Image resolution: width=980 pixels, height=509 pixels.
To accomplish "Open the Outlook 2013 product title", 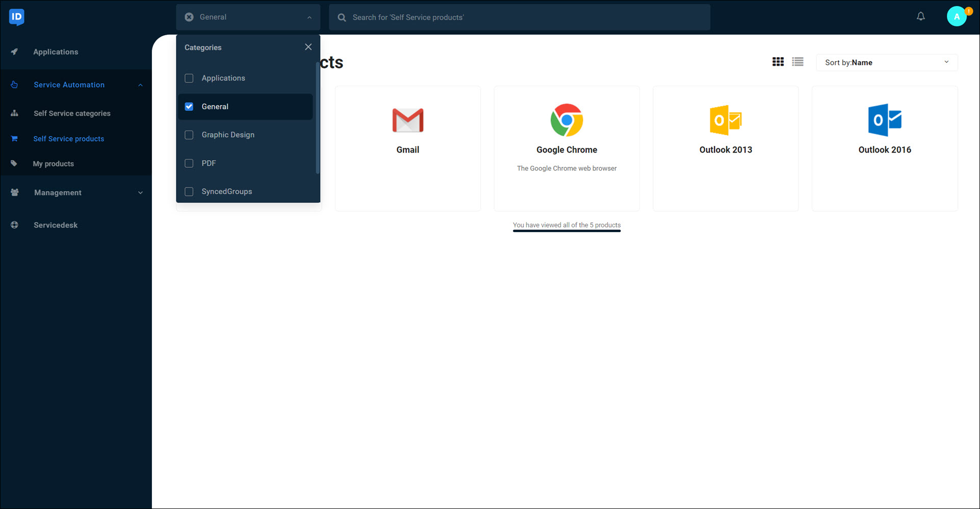I will [726, 149].
